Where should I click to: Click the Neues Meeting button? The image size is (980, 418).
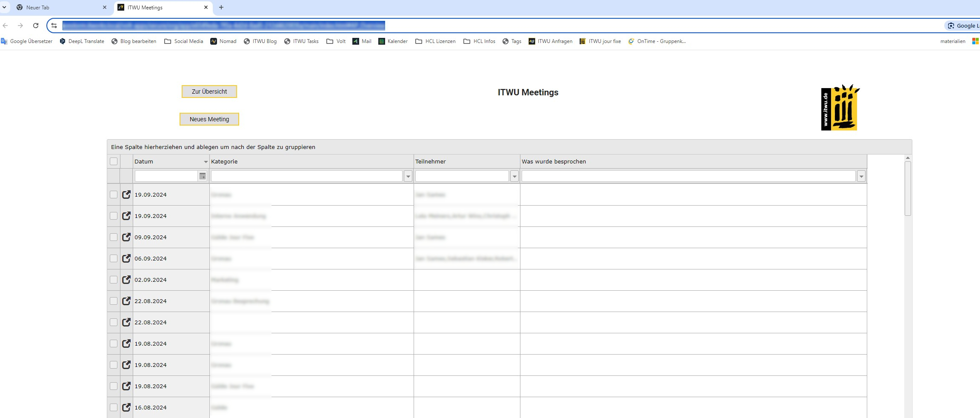coord(209,119)
